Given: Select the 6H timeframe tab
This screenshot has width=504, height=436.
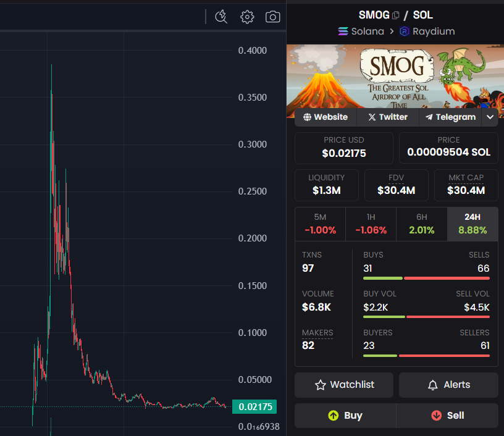Looking at the screenshot, I should click(x=422, y=224).
